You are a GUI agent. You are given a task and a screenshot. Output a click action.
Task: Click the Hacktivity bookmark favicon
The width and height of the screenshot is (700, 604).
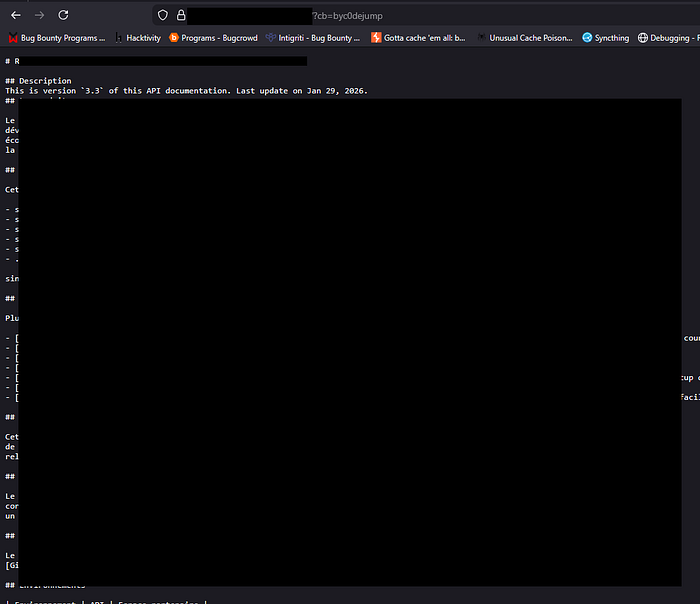click(x=119, y=38)
